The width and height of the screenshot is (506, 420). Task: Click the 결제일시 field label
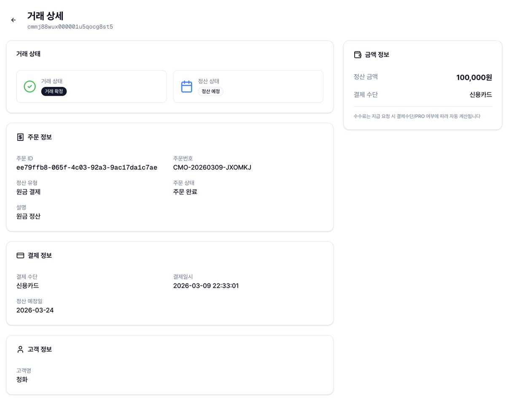183,277
